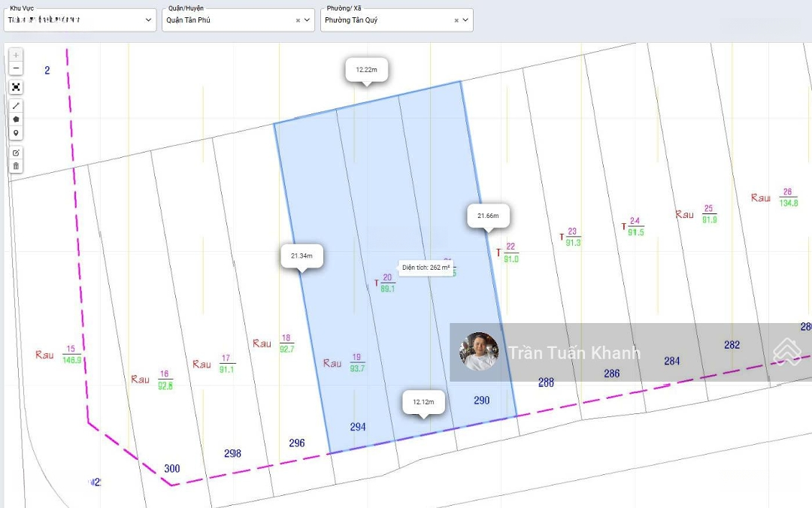Activate the edit layers tool
The height and width of the screenshot is (508, 812).
16,152
